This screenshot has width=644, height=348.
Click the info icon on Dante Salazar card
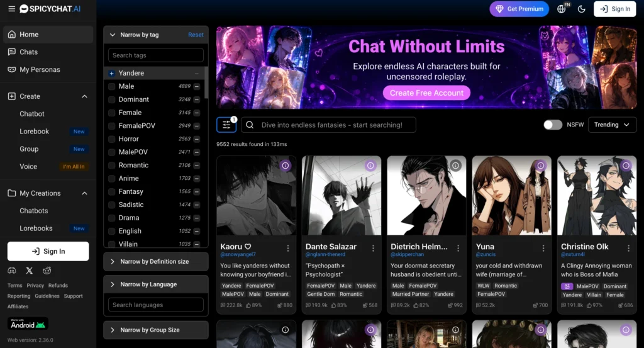[x=370, y=166]
